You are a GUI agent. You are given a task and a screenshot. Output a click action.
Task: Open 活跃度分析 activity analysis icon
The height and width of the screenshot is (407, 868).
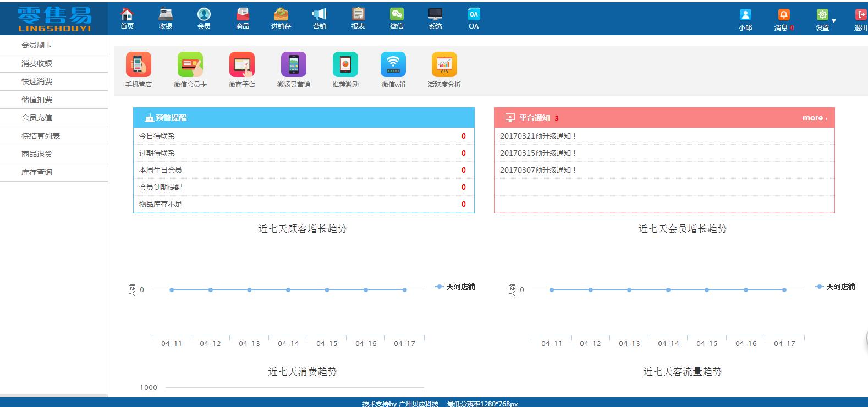[444, 64]
